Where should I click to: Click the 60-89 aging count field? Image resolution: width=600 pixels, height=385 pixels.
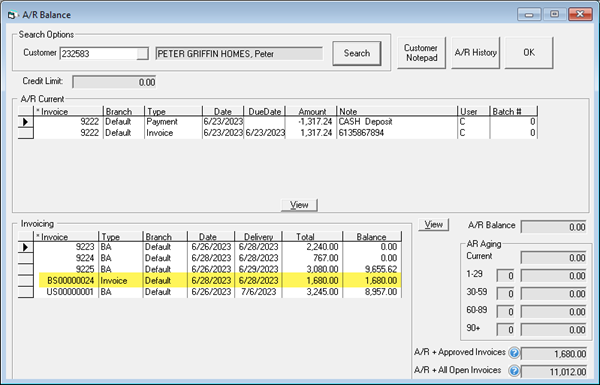tap(505, 312)
